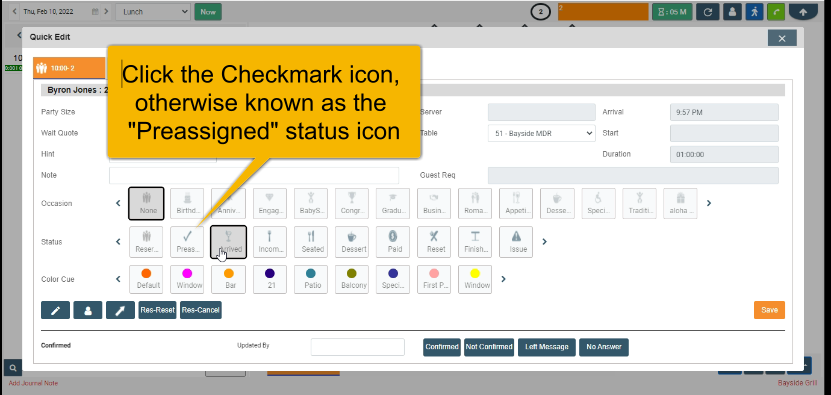Open the 10:00-2 reservation tab
Viewport: 831px width, 395px height.
click(x=69, y=68)
